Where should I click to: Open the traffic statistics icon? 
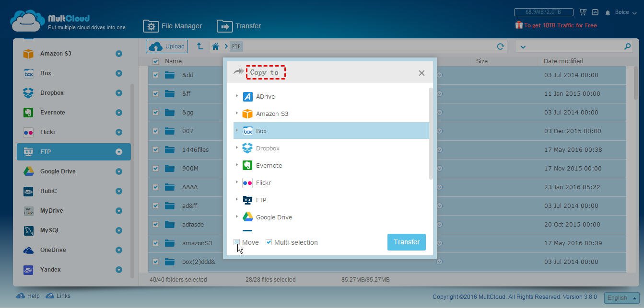[x=595, y=12]
